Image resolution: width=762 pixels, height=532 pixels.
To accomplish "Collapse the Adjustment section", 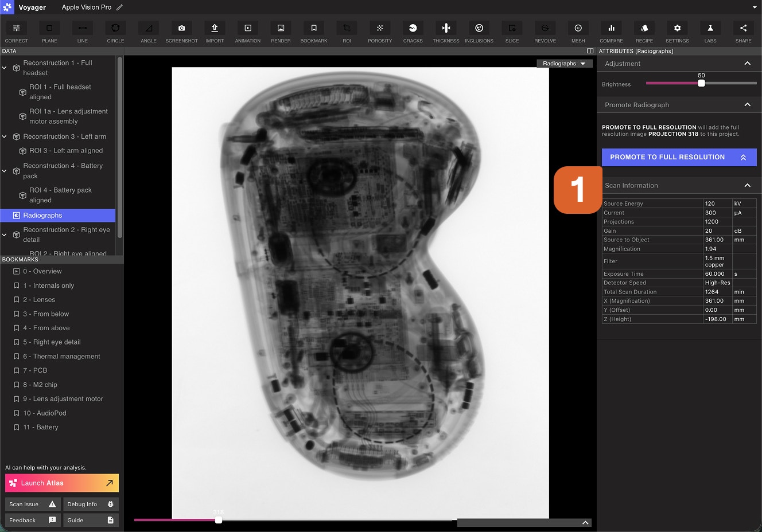I will click(747, 64).
